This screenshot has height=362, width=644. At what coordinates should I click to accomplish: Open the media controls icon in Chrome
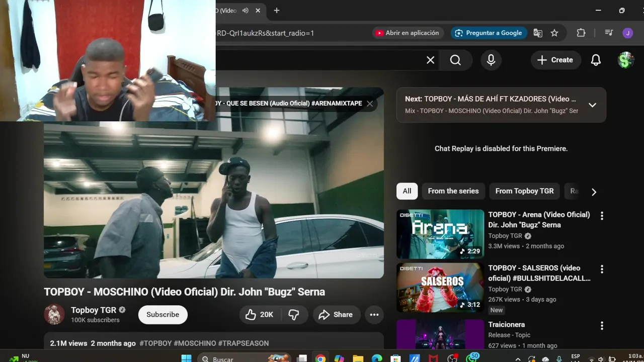coord(609,33)
